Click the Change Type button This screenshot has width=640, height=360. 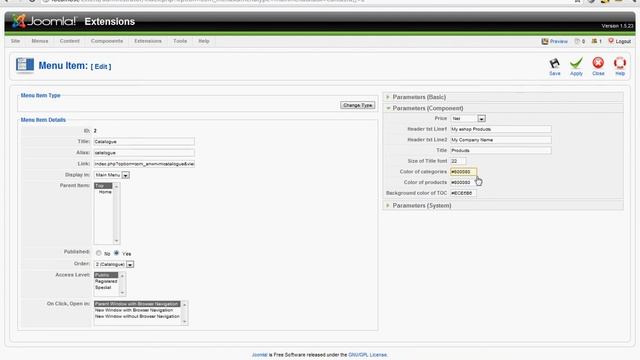click(358, 105)
